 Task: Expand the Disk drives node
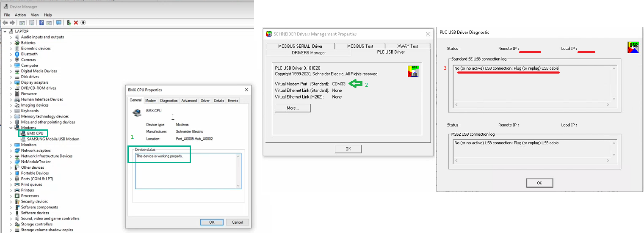11,77
